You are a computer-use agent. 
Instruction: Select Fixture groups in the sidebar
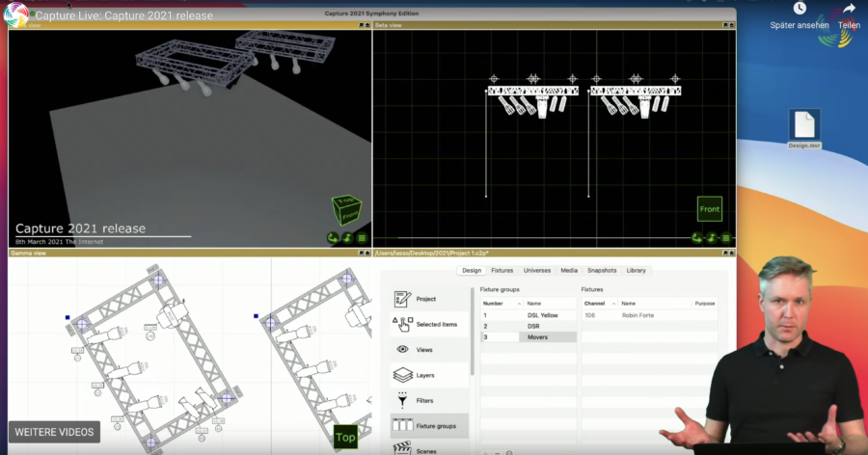click(x=429, y=426)
